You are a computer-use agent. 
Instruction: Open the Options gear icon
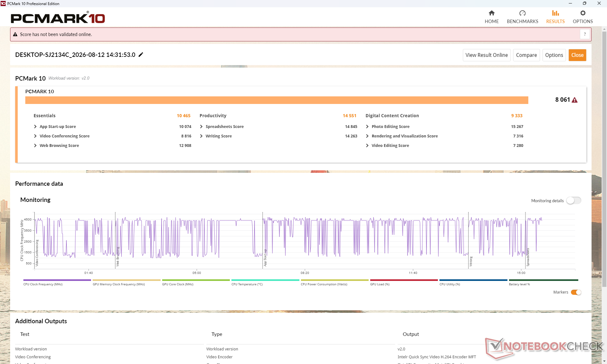click(x=583, y=13)
